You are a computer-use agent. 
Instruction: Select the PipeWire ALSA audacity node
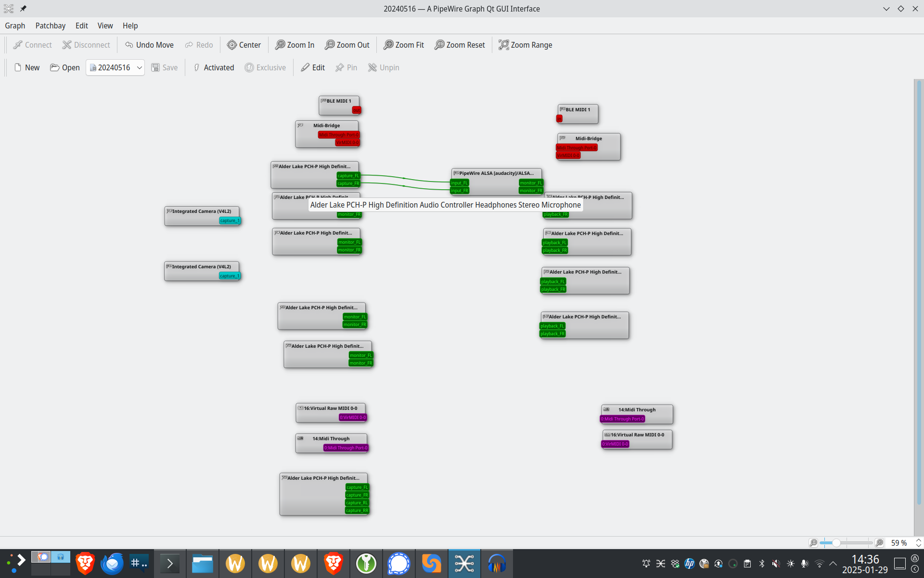click(x=496, y=173)
